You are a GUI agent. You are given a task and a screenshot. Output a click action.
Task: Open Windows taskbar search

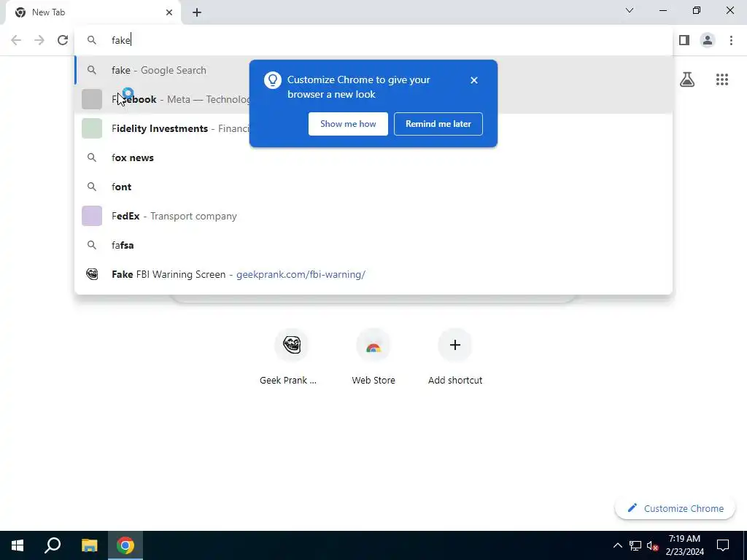click(53, 545)
